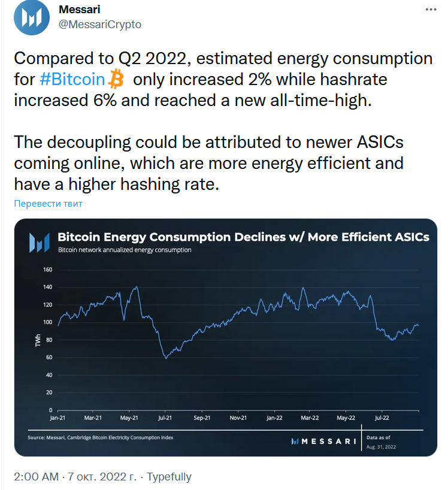Click the small Messari glyph beside MESSARI text
This screenshot has height=490, width=448.
293,441
